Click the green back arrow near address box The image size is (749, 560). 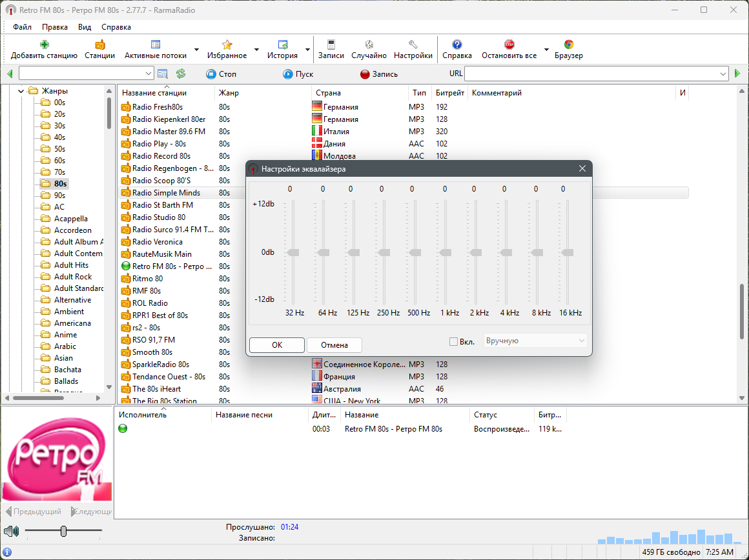pyautogui.click(x=10, y=74)
